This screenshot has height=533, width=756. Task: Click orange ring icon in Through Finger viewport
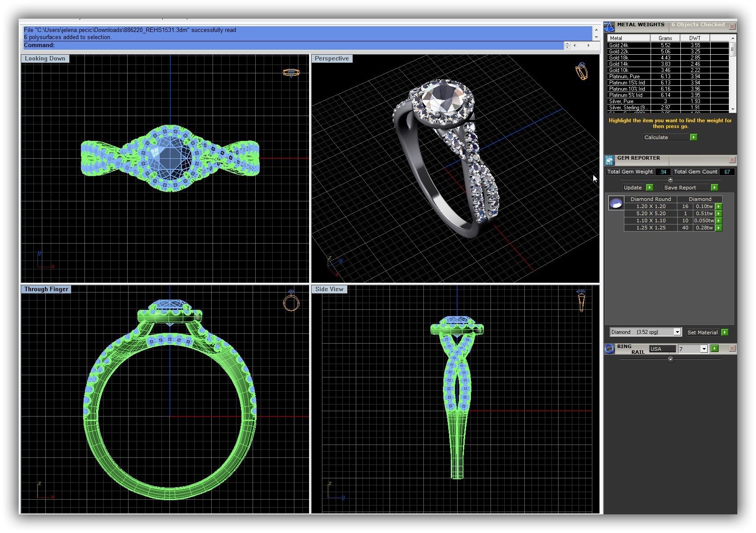click(x=291, y=302)
